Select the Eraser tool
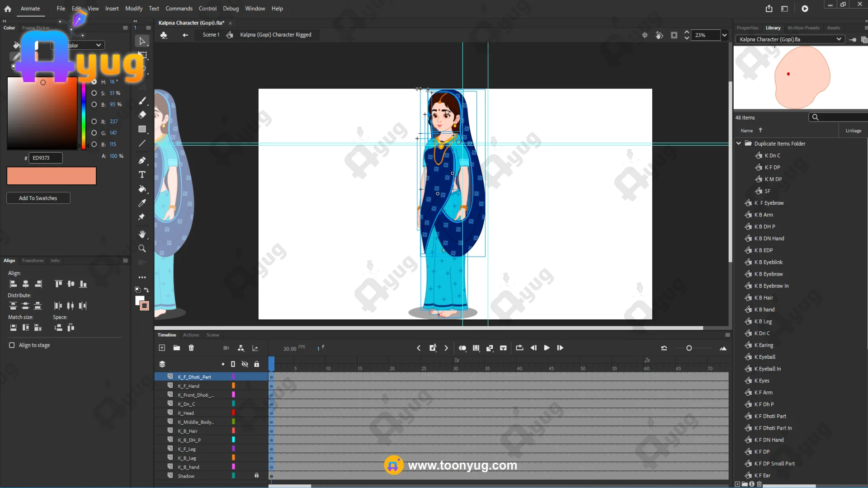The height and width of the screenshot is (488, 868). [142, 115]
